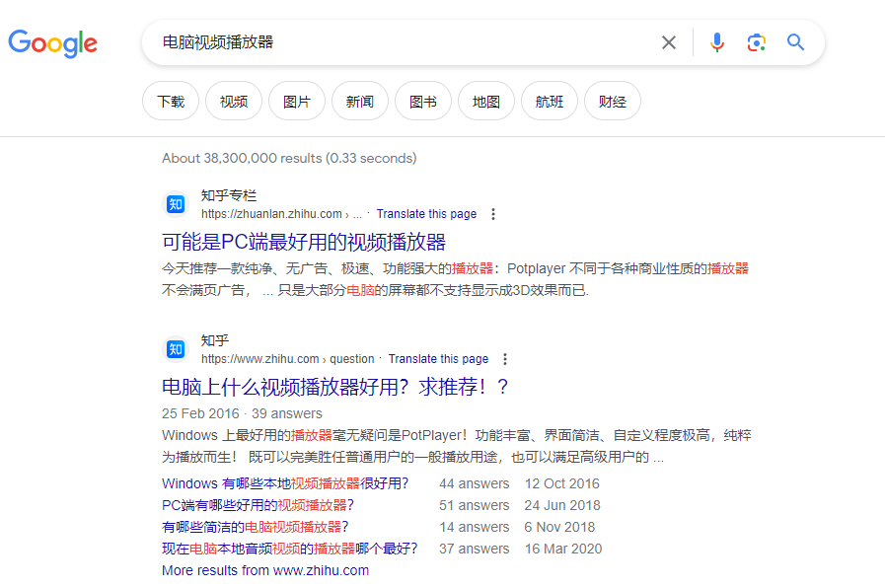Click the 51 answers count
This screenshot has height=588, width=885.
pos(475,505)
